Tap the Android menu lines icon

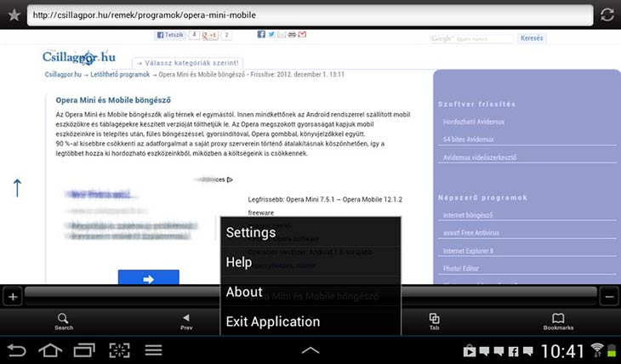153,350
